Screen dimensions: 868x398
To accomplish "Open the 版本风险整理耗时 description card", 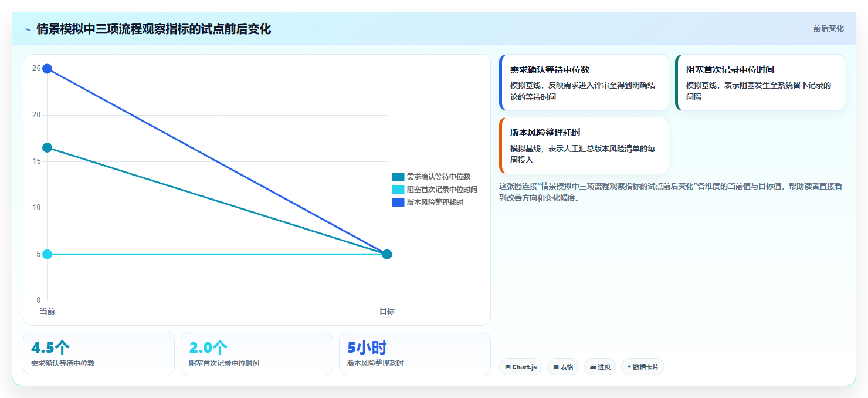I will 584,146.
